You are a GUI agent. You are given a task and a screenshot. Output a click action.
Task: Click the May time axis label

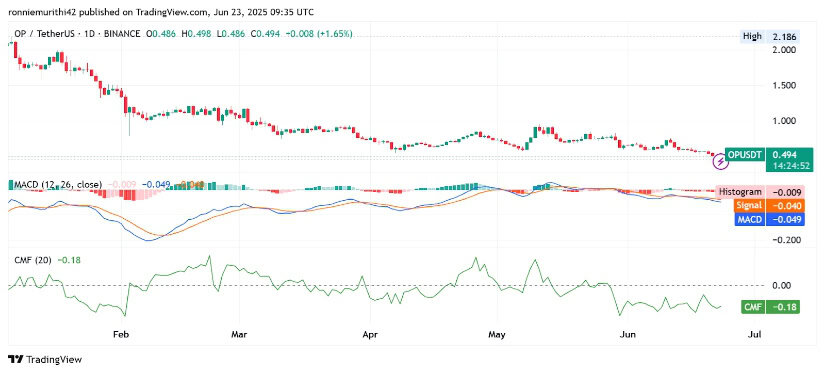coord(497,334)
